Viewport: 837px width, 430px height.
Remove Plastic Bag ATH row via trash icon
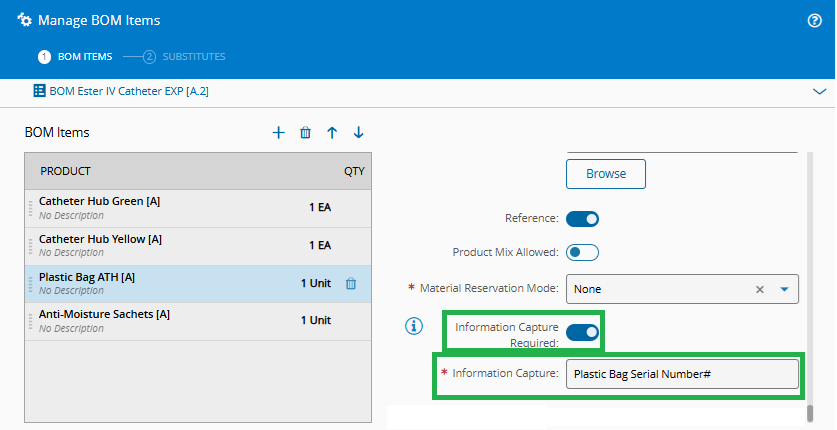pyautogui.click(x=351, y=284)
